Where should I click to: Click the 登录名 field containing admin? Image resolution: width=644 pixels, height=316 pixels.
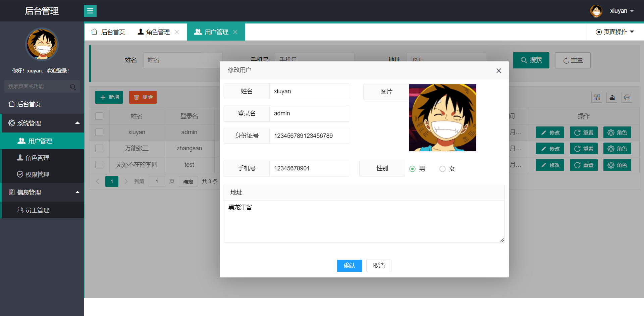point(309,113)
